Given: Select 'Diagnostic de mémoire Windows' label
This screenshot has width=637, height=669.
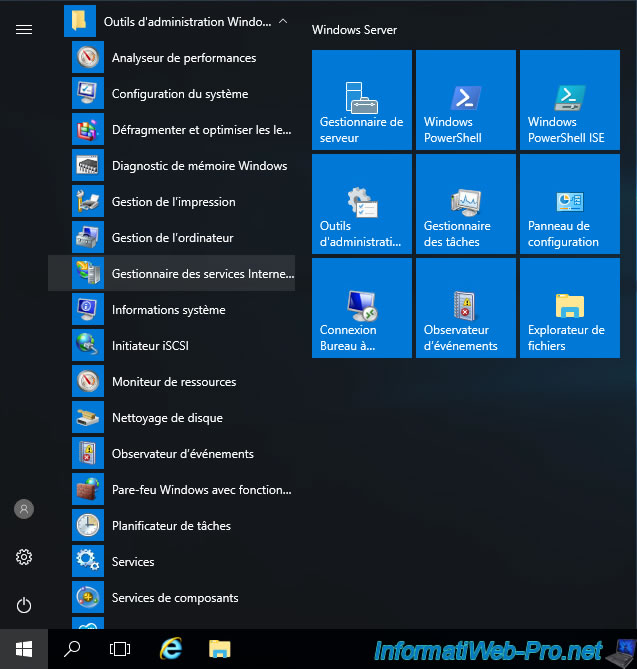Looking at the screenshot, I should click(199, 166).
